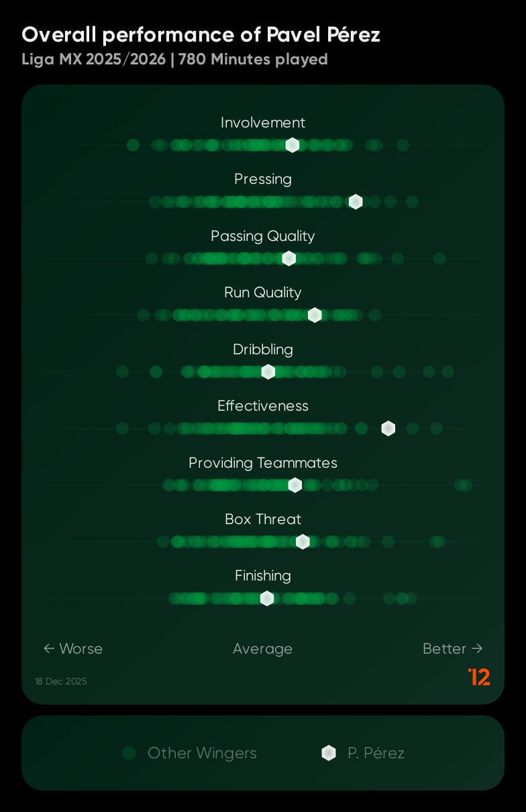The width and height of the screenshot is (526, 812).
Task: Select the white hexagon on Passing Quality row
Action: tap(288, 258)
